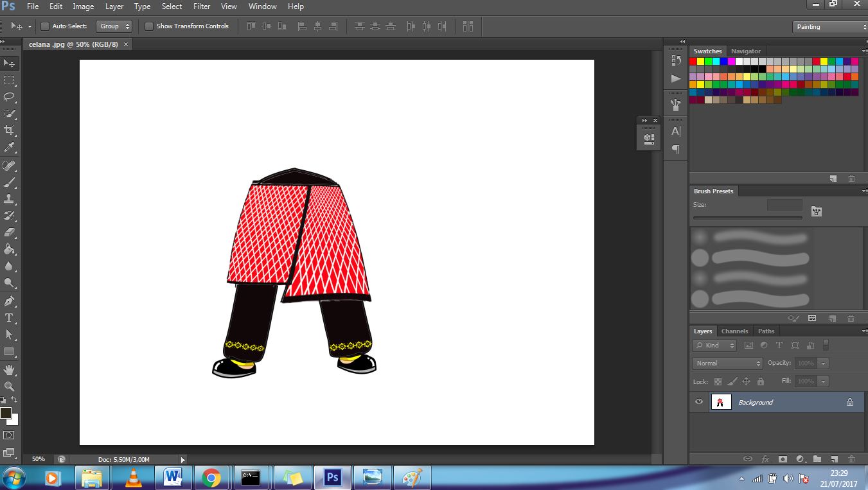Delete layer with the Layers trash icon

(x=851, y=459)
